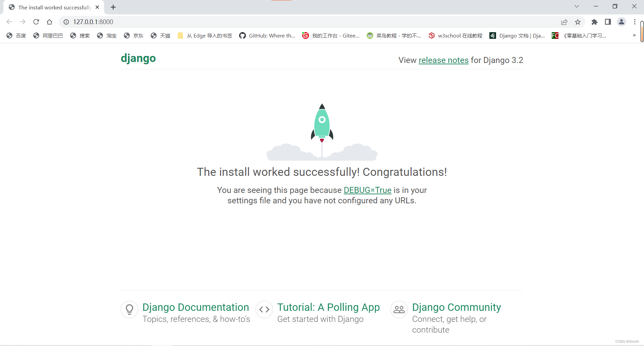This screenshot has height=346, width=644.
Task: Open the 天猫 bookmark
Action: pos(160,36)
